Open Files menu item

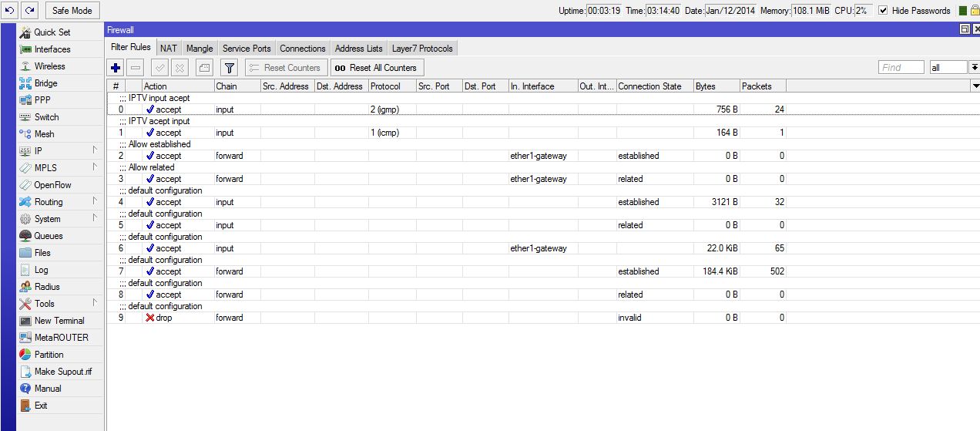click(x=60, y=253)
